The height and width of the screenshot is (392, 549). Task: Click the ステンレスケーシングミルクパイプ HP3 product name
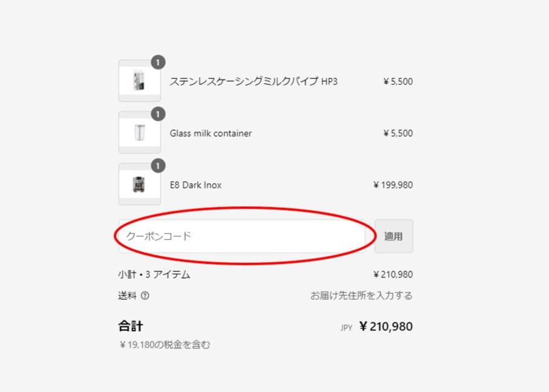[253, 81]
